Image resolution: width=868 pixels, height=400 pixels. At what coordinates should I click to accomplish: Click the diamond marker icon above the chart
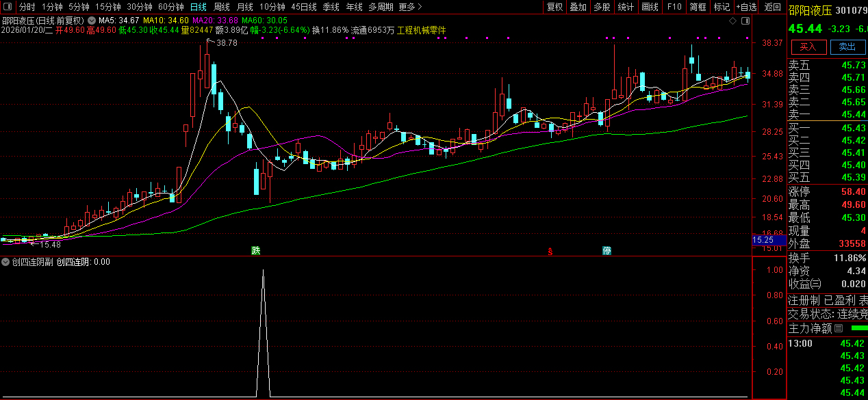(x=732, y=21)
